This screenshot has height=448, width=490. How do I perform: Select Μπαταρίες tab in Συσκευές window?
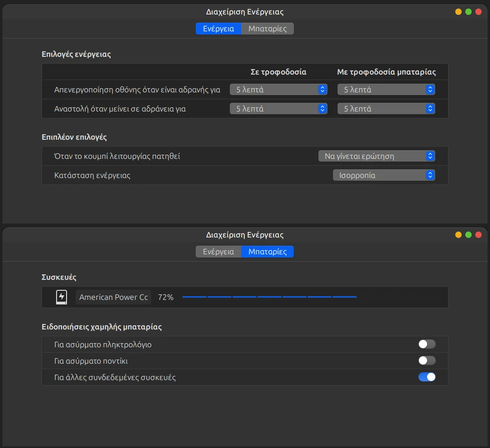coord(268,252)
